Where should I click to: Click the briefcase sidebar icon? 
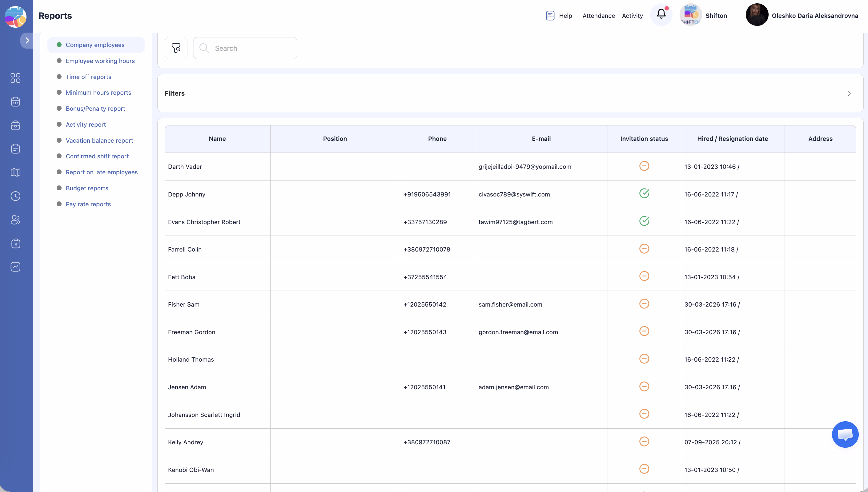pyautogui.click(x=16, y=125)
